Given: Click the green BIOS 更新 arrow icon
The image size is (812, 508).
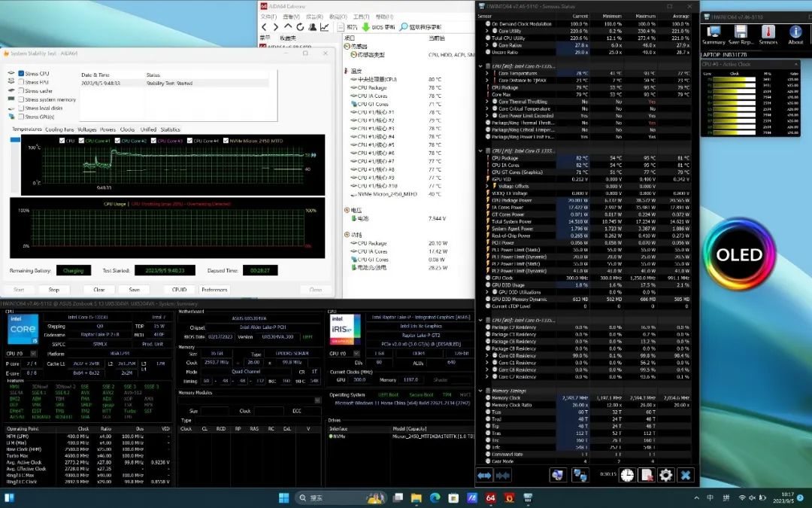Looking at the screenshot, I should pyautogui.click(x=365, y=27).
